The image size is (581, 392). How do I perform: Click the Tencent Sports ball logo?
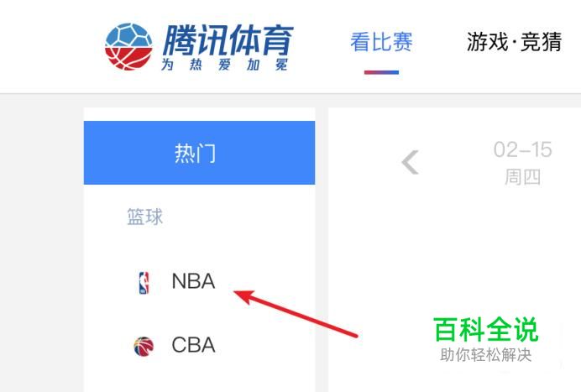pyautogui.click(x=128, y=47)
